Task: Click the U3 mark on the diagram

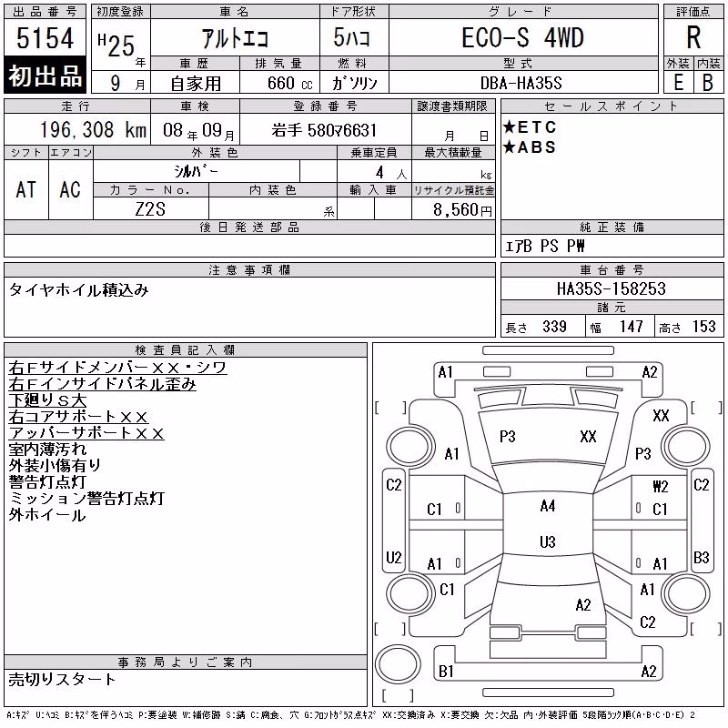Action: tap(548, 541)
